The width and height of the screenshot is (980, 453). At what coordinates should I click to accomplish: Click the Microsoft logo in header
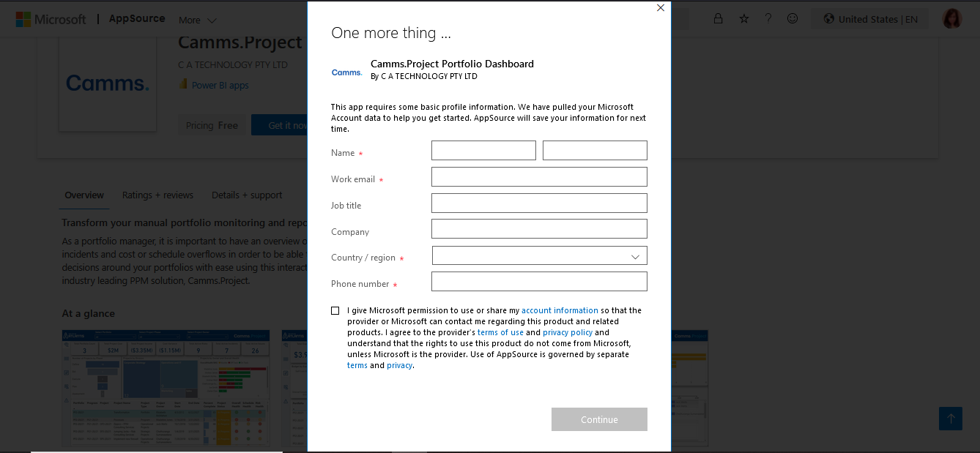tap(51, 19)
